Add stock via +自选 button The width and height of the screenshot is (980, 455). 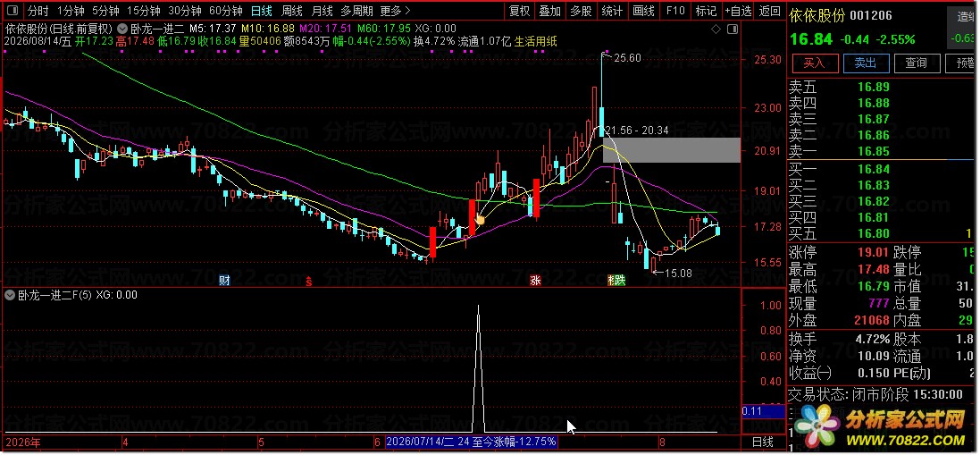click(738, 11)
